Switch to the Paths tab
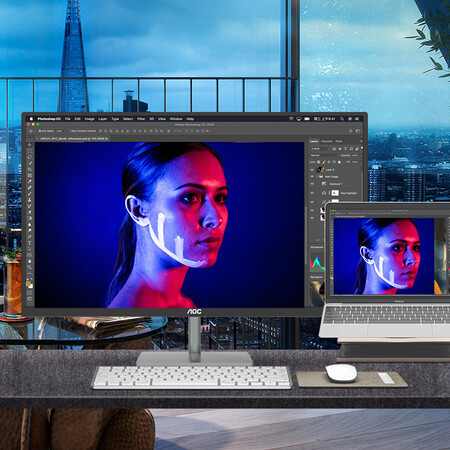 [339, 141]
